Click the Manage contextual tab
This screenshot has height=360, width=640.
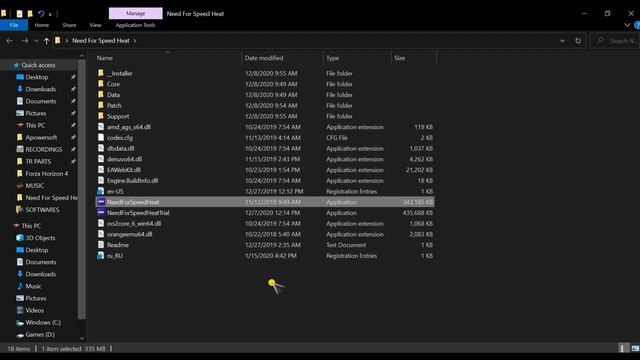136,13
